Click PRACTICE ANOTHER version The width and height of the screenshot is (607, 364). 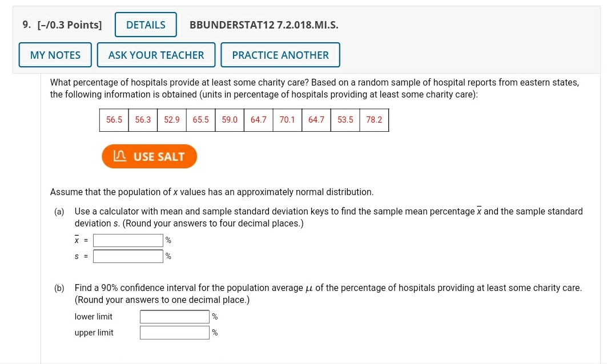click(x=280, y=54)
